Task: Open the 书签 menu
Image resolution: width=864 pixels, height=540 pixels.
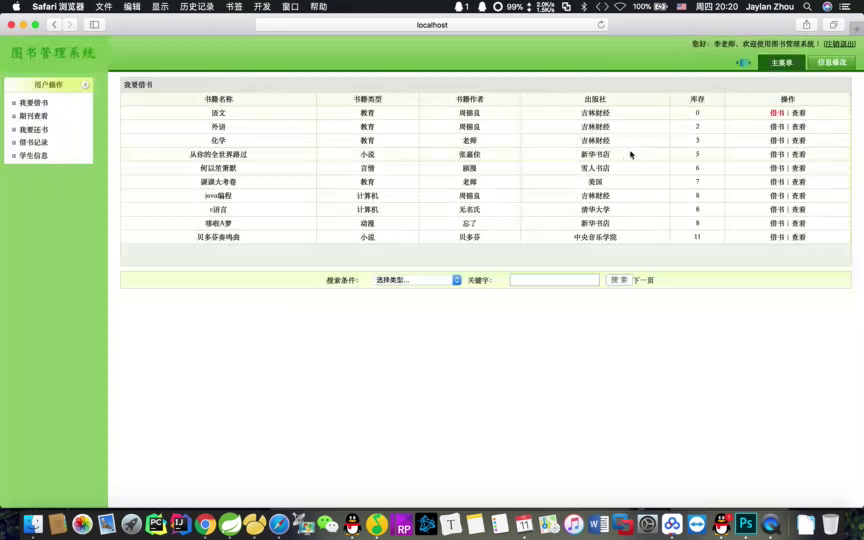Action: point(234,7)
